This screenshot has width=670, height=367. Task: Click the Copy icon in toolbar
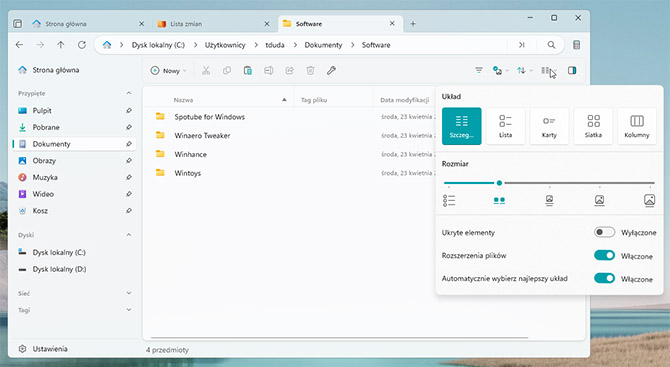click(227, 70)
